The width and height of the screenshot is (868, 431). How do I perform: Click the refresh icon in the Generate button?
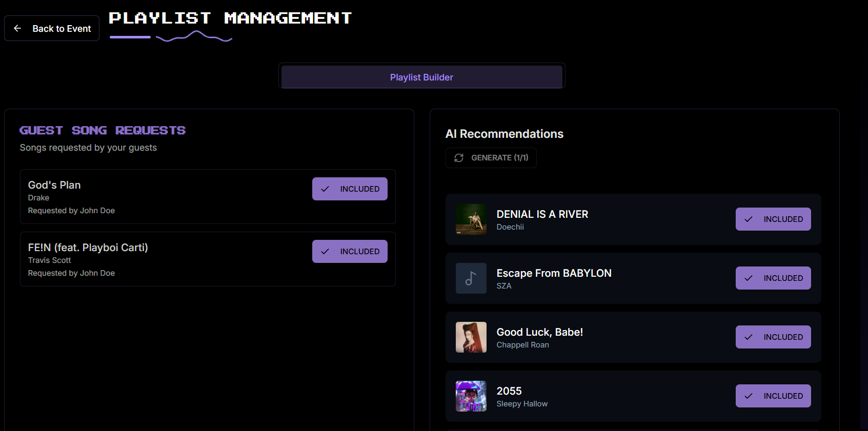click(459, 158)
